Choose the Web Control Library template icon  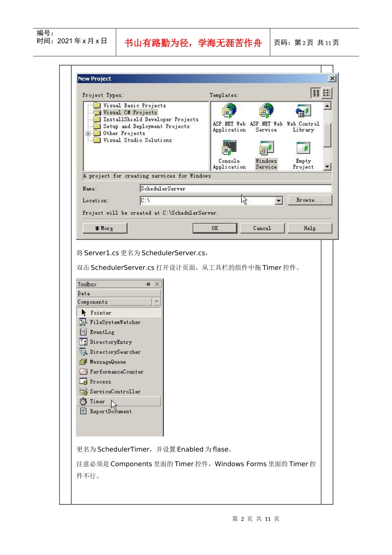[303, 111]
